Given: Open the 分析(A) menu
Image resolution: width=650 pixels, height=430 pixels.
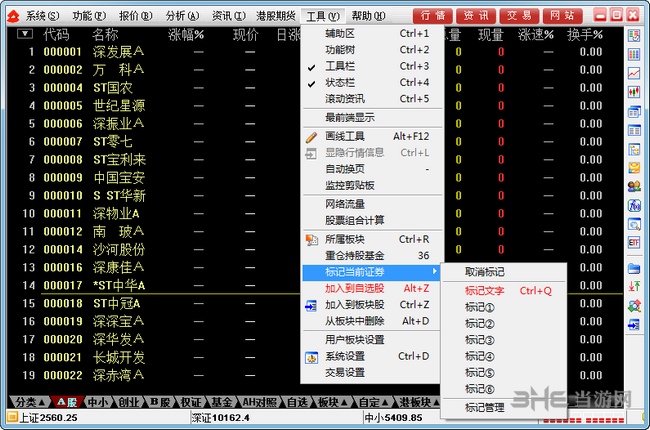Looking at the screenshot, I should tap(182, 16).
